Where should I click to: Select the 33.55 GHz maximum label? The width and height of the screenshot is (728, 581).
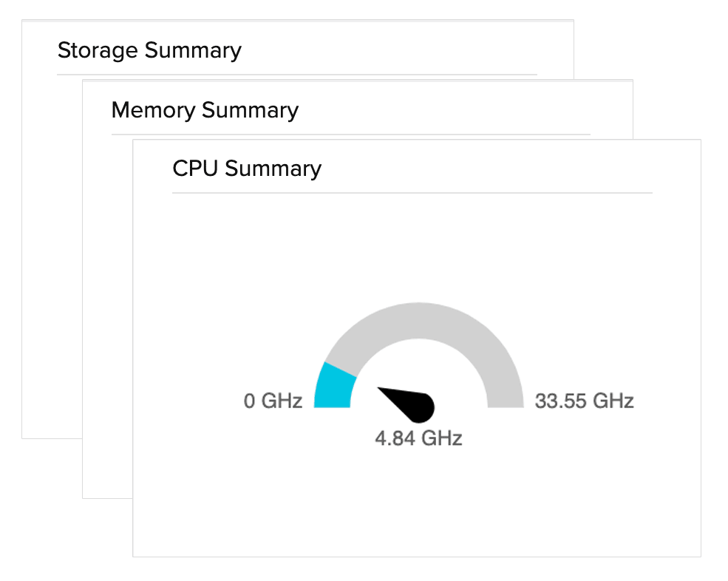coord(584,401)
